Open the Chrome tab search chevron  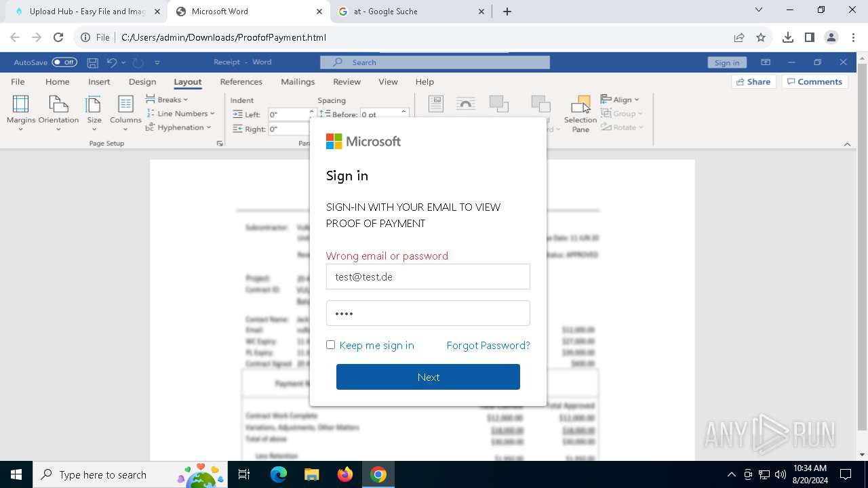tap(759, 9)
